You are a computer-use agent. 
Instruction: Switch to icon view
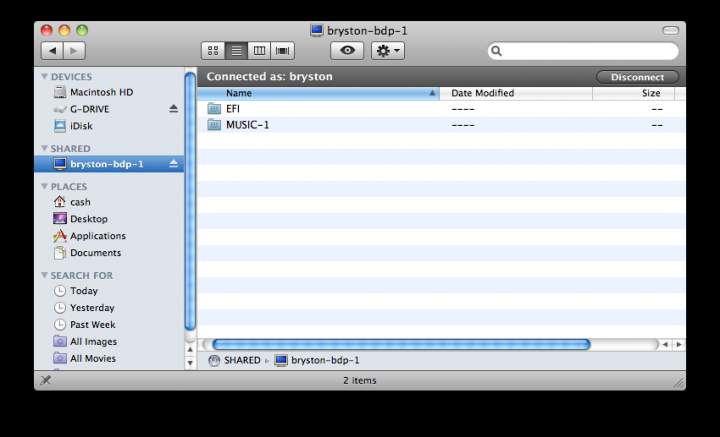click(213, 50)
